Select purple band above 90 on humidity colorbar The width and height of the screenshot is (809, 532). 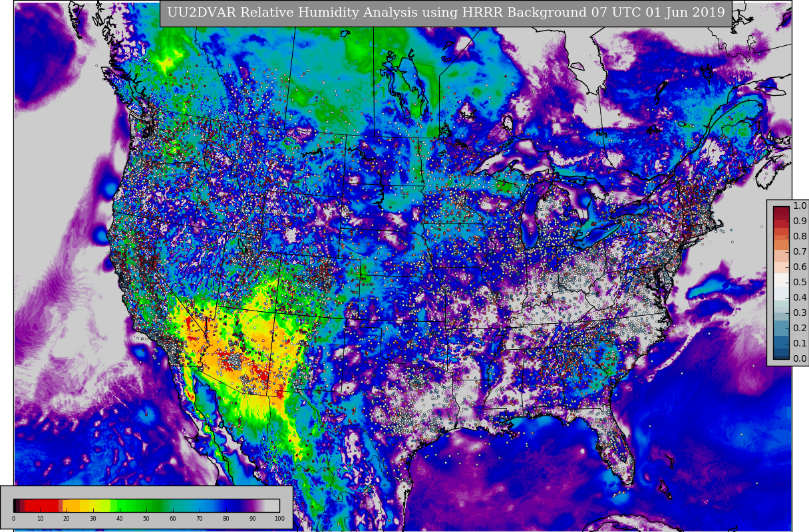pos(253,505)
